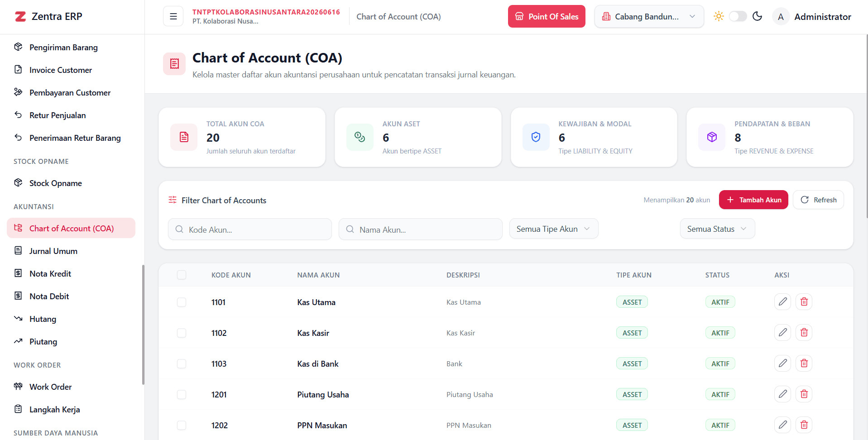This screenshot has height=440, width=868.
Task: Click the Kewajiban & Modal shield icon
Action: 536,137
